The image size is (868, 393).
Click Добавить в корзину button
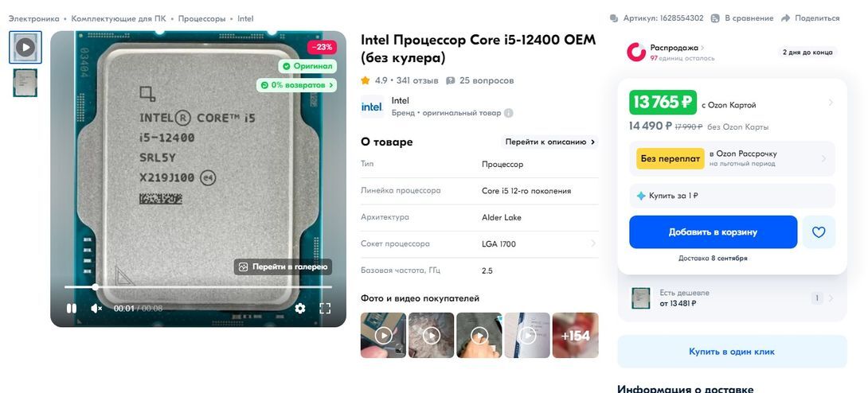(x=713, y=232)
